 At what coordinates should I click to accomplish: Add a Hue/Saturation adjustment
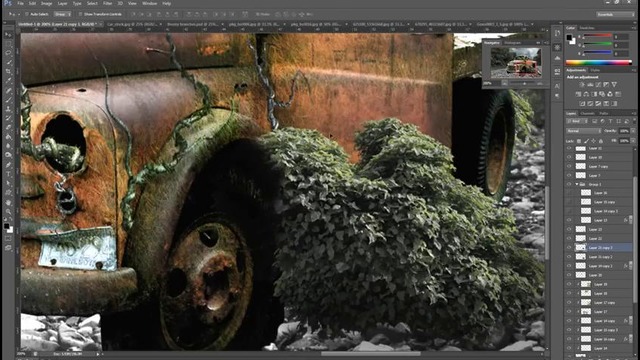click(578, 94)
